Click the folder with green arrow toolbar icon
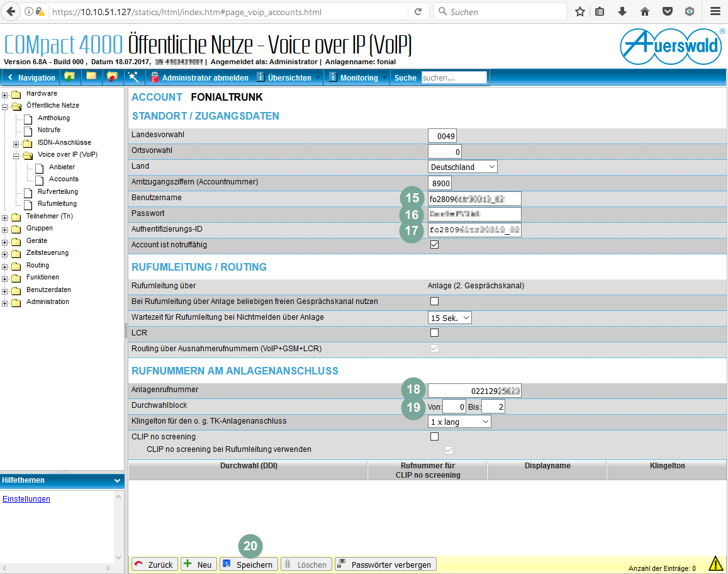This screenshot has width=728, height=574. click(x=70, y=77)
